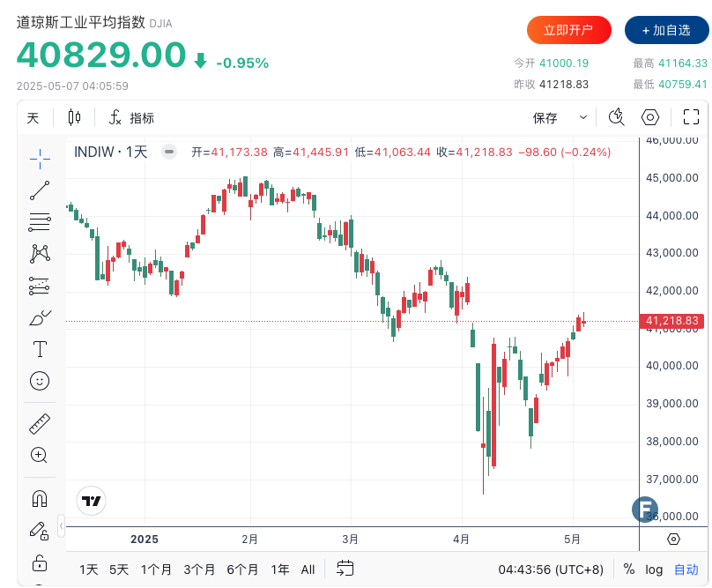
Task: Toggle the log price scale
Action: point(654,569)
